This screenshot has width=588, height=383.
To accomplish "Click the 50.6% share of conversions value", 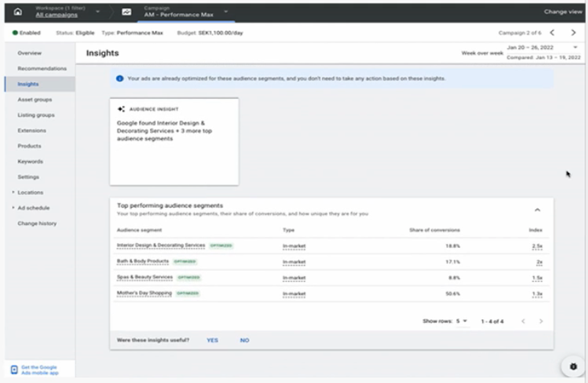I will 452,294.
